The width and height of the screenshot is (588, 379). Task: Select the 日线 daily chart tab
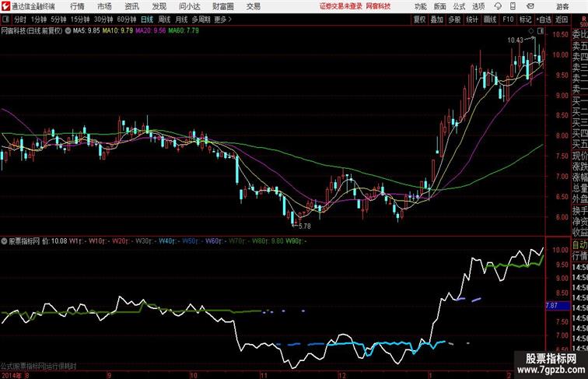(x=147, y=19)
